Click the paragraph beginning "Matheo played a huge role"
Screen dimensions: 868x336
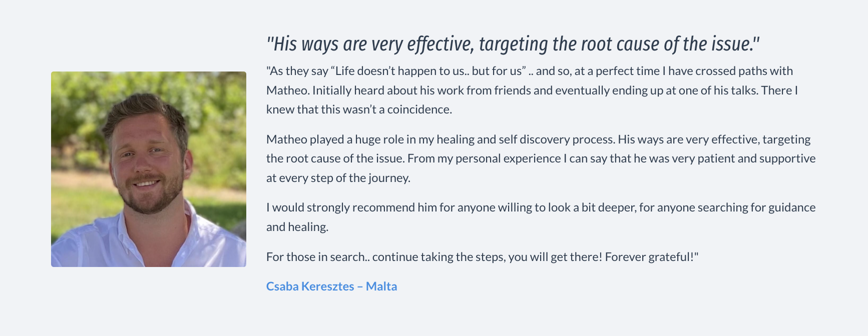[x=541, y=158]
